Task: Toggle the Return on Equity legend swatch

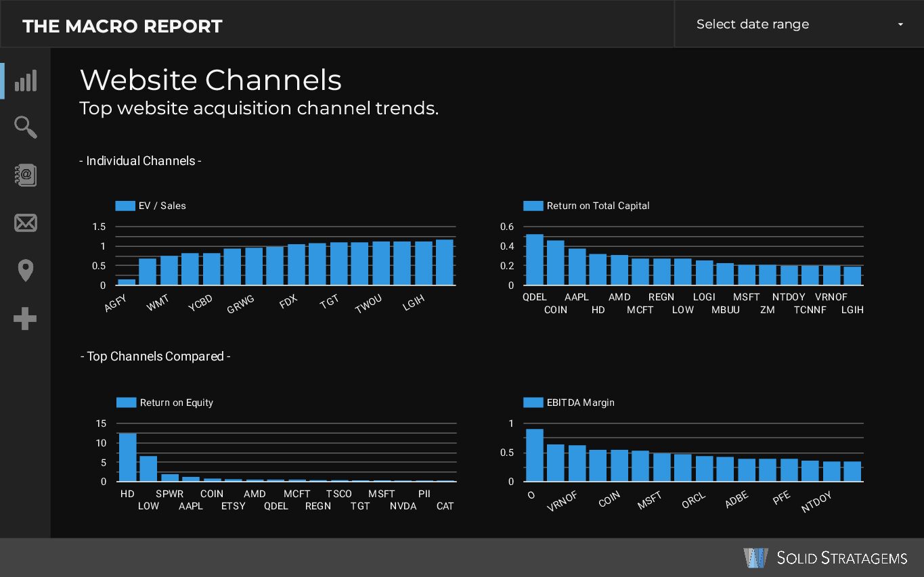Action: [x=127, y=402]
